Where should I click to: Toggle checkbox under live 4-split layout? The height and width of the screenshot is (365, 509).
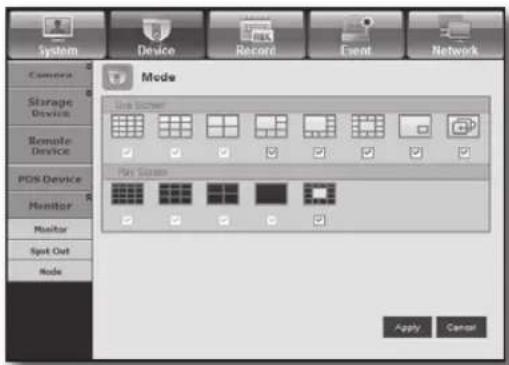tap(223, 153)
